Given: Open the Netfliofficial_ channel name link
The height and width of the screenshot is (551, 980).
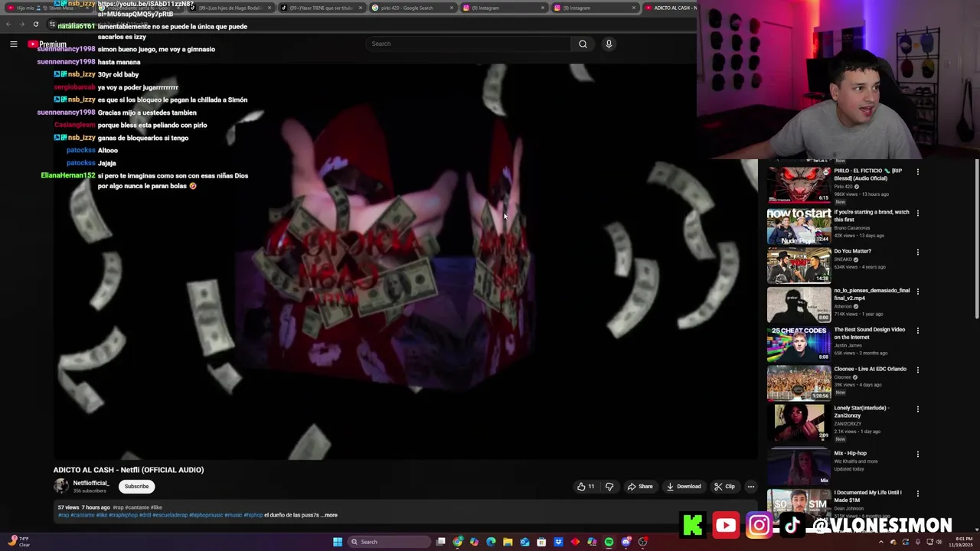Looking at the screenshot, I should point(91,483).
